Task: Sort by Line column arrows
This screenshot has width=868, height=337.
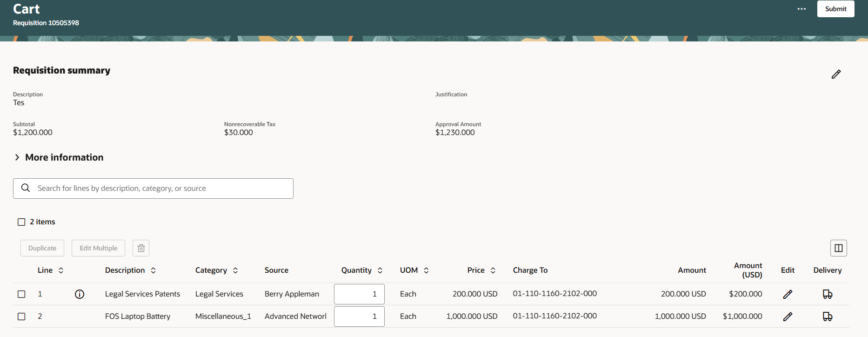Action: pos(61,270)
